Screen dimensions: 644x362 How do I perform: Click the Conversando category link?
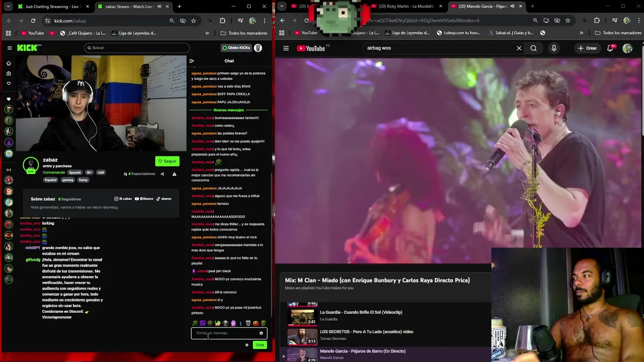tap(54, 172)
